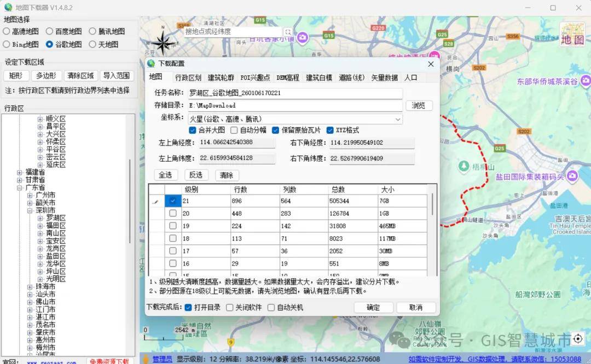Click the pencil edit icon in the level 21 row
591x364 pixels.
(x=156, y=202)
